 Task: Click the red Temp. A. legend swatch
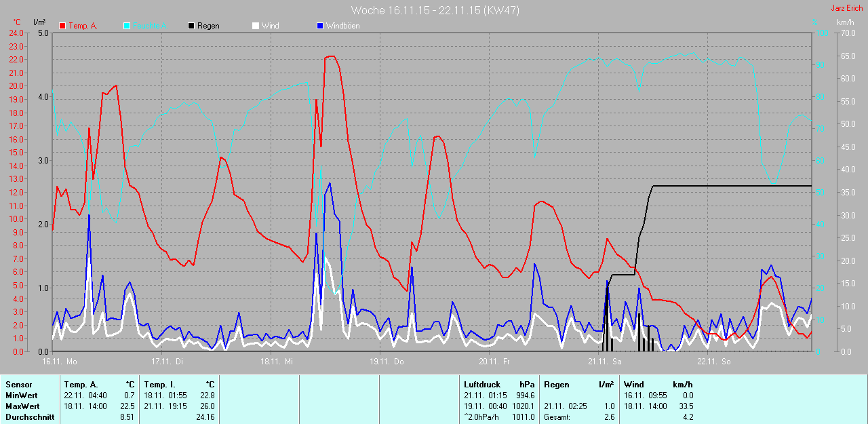pos(62,26)
